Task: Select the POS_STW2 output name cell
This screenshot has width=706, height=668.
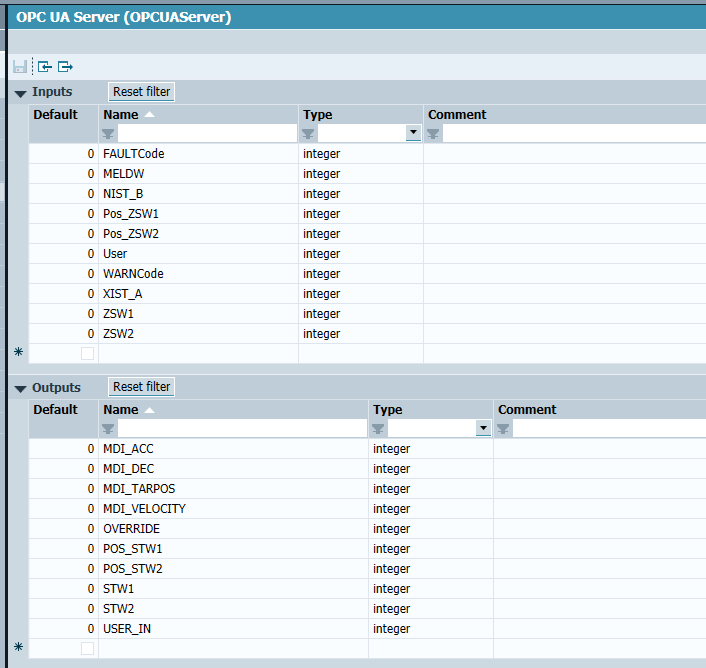Action: point(233,569)
